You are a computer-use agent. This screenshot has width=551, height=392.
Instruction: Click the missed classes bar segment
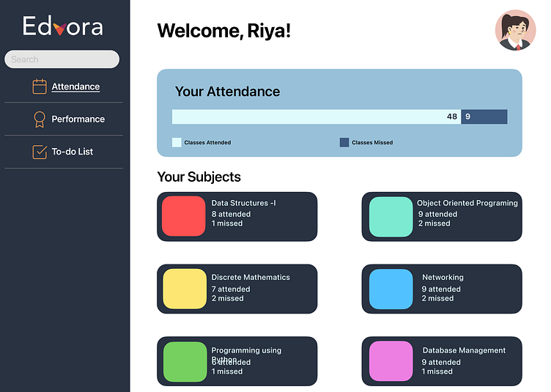pyautogui.click(x=484, y=117)
